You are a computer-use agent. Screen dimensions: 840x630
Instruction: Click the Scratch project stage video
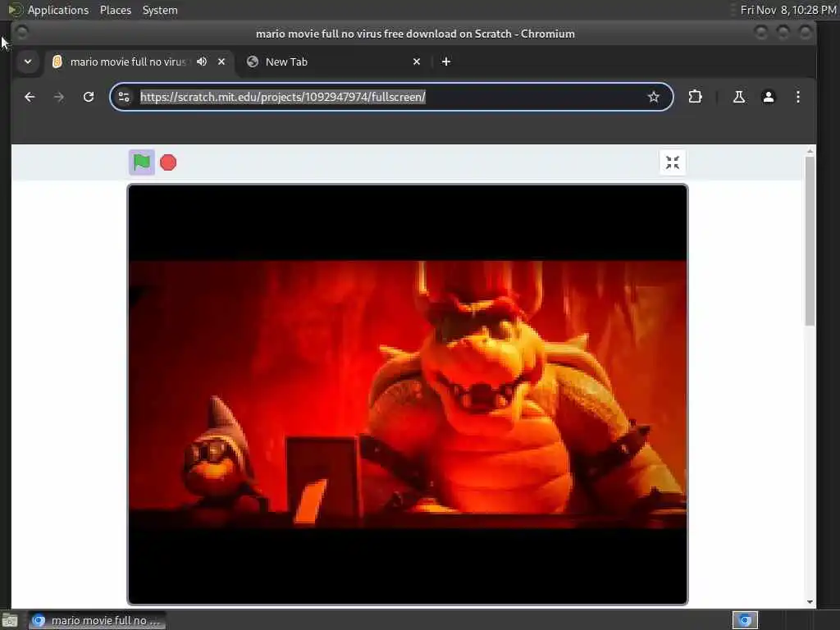(x=407, y=395)
